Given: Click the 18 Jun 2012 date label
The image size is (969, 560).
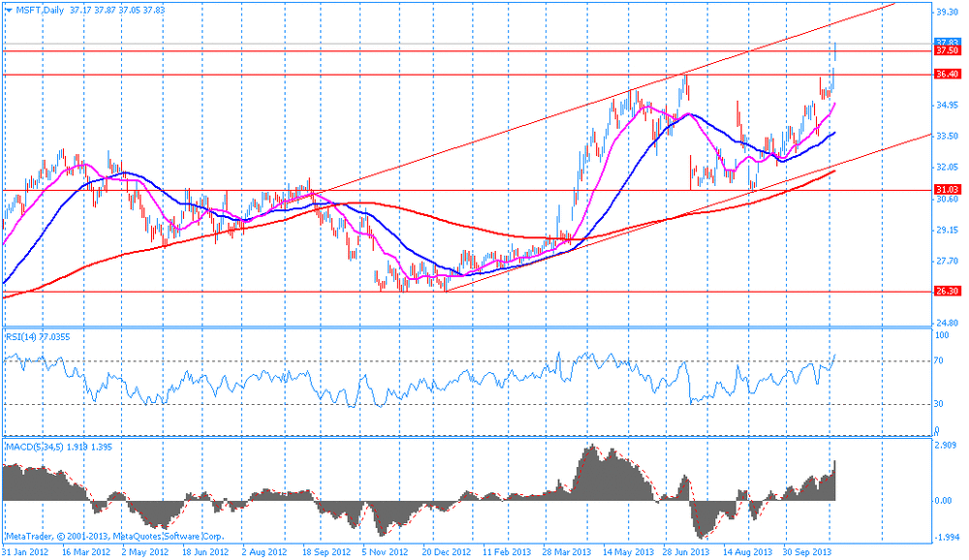Looking at the screenshot, I should point(203,552).
